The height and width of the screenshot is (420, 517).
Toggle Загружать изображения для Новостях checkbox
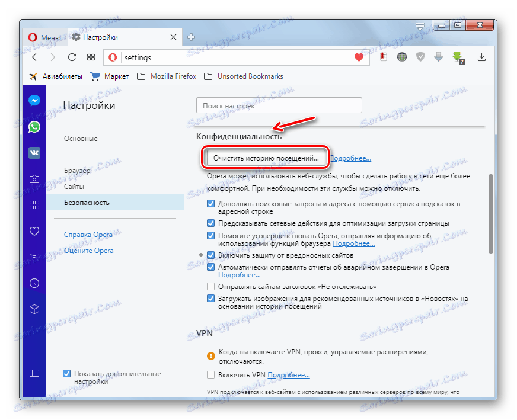(x=210, y=299)
